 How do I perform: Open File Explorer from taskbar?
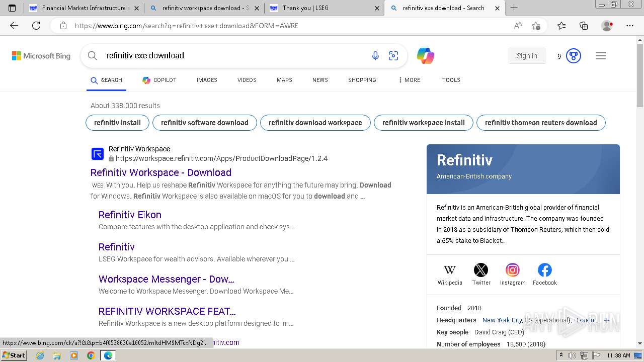coord(57,355)
